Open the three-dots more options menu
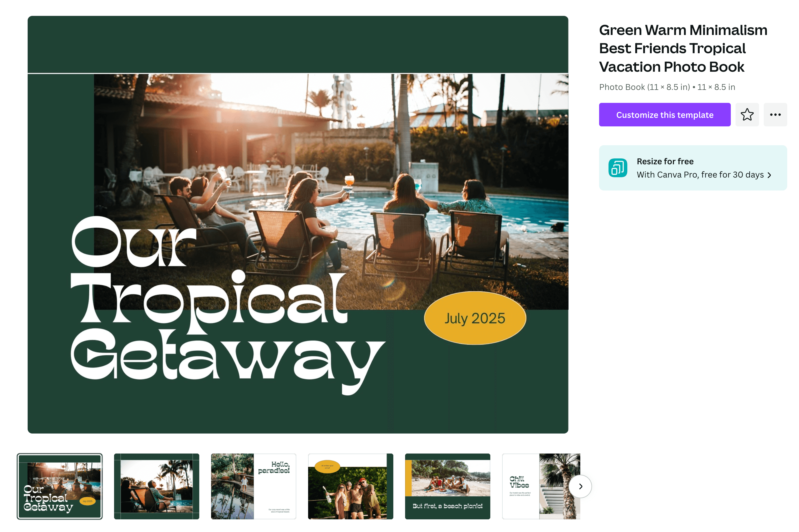799x532 pixels. (775, 115)
